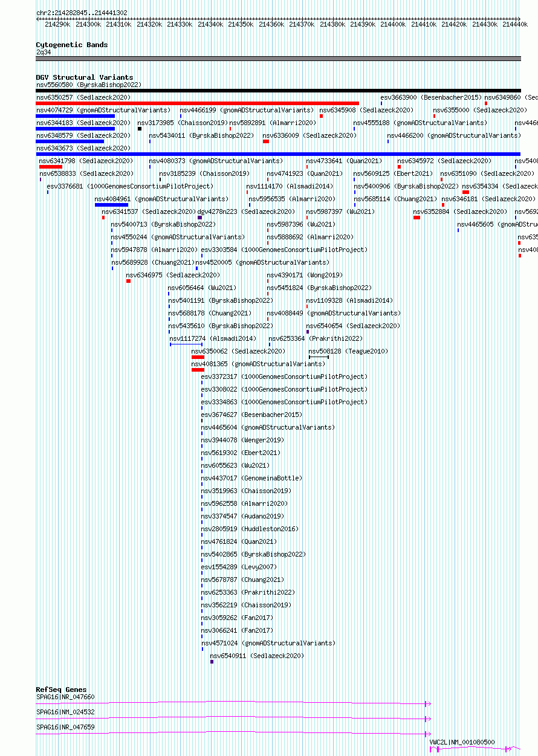Select the nsv2805919 (Huddleston2016) label
This screenshot has width=538, height=756.
[x=250, y=529]
